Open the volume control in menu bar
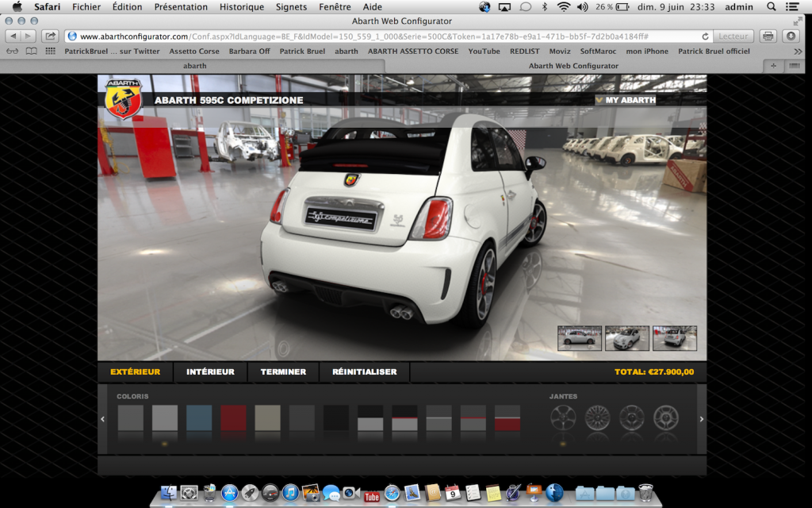The image size is (812, 508). click(x=583, y=6)
